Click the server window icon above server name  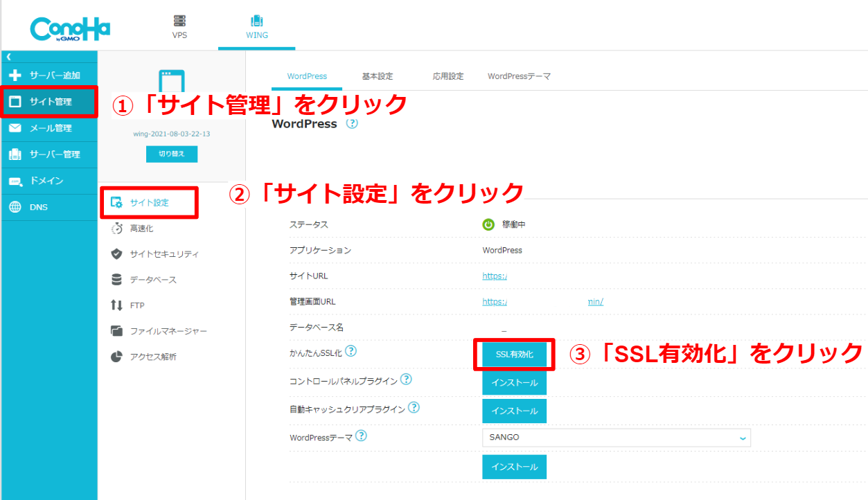(171, 80)
